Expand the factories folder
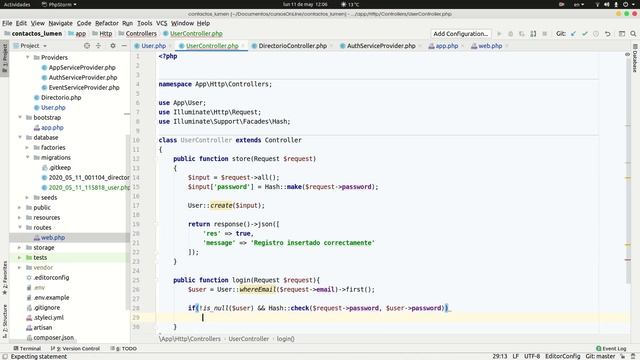 coord(28,148)
